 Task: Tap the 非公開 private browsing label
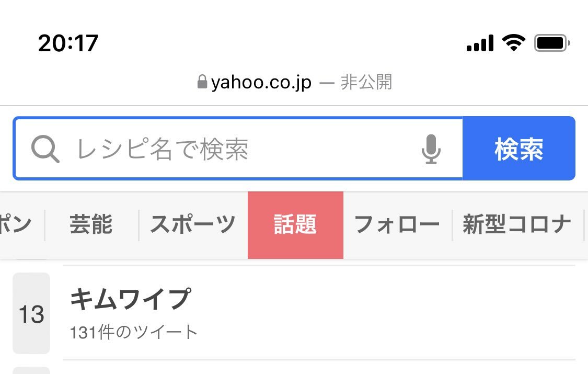tap(366, 82)
